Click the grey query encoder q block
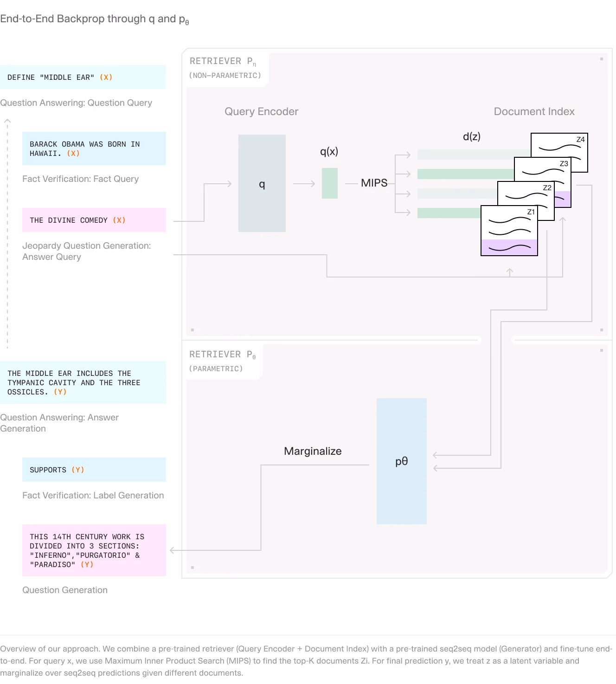 click(262, 183)
